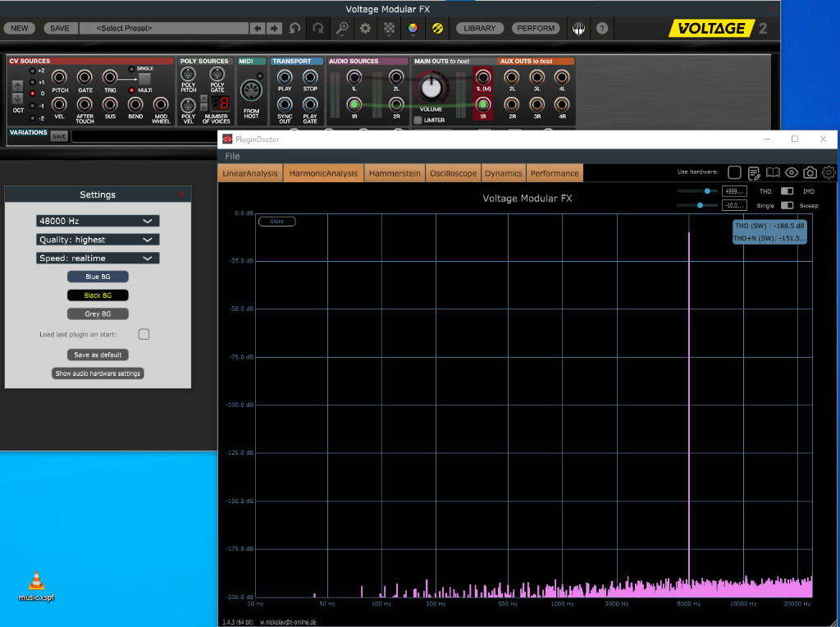Switch to the Performance tab
Image resolution: width=840 pixels, height=627 pixels.
(555, 173)
